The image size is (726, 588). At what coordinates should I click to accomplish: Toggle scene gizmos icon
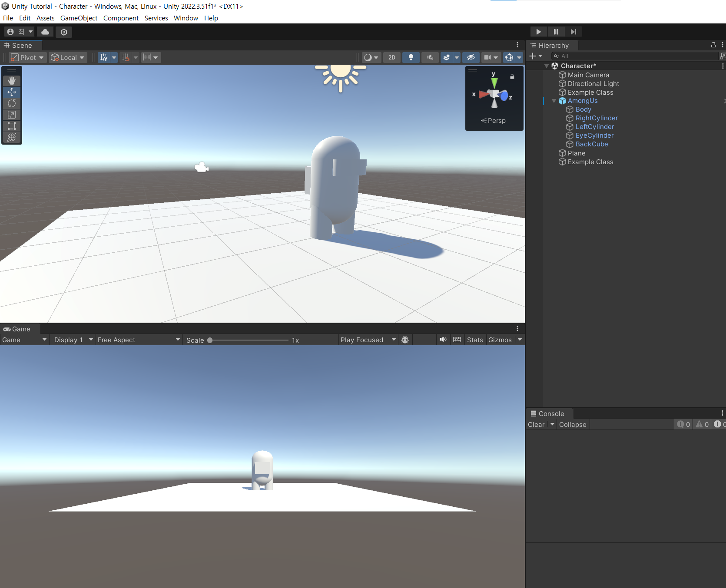click(509, 57)
